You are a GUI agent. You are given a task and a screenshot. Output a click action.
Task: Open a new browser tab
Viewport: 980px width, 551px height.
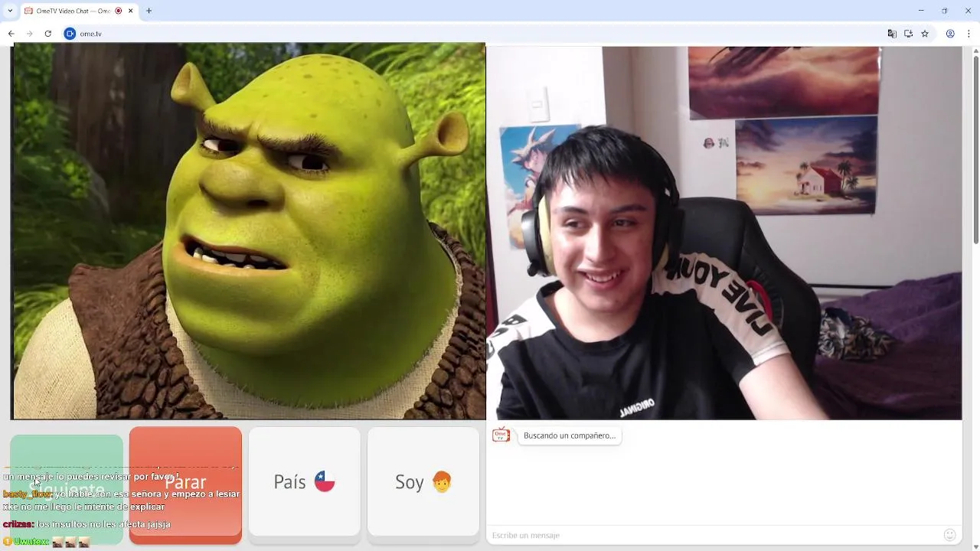coord(149,11)
